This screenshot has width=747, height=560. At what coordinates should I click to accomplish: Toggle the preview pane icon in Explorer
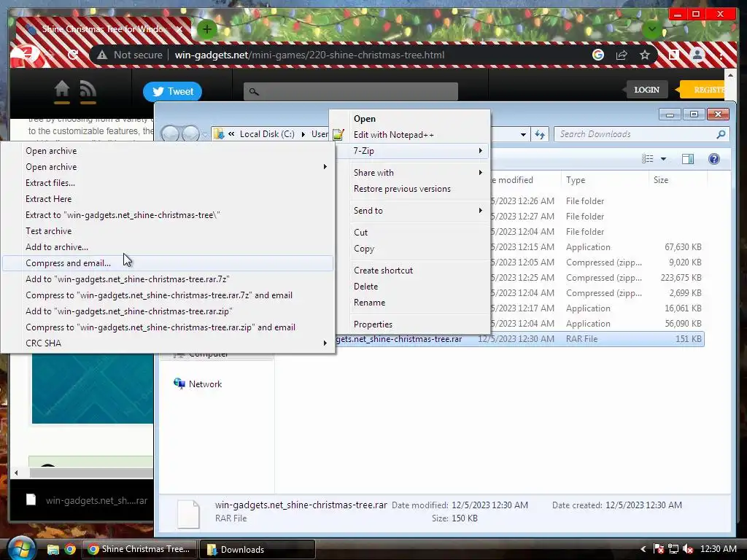688,159
